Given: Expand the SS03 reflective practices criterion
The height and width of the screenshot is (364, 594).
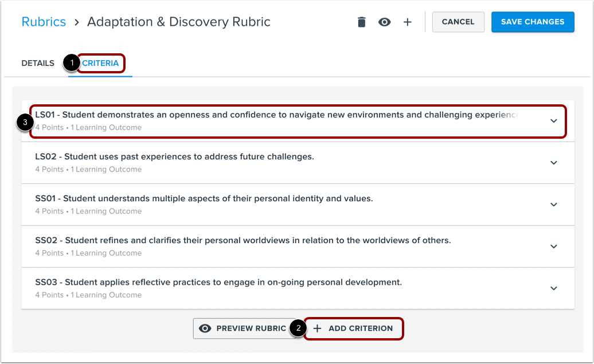Looking at the screenshot, I should point(553,288).
